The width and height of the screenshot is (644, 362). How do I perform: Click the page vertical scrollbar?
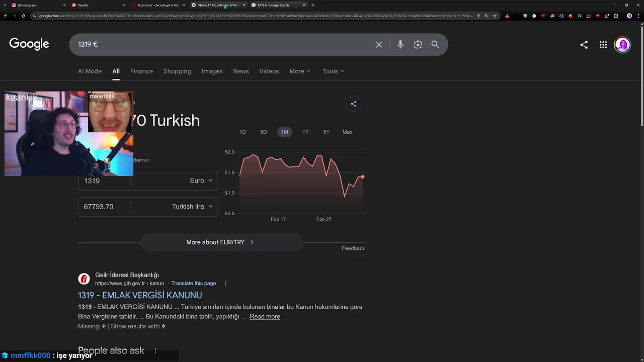click(x=642, y=75)
